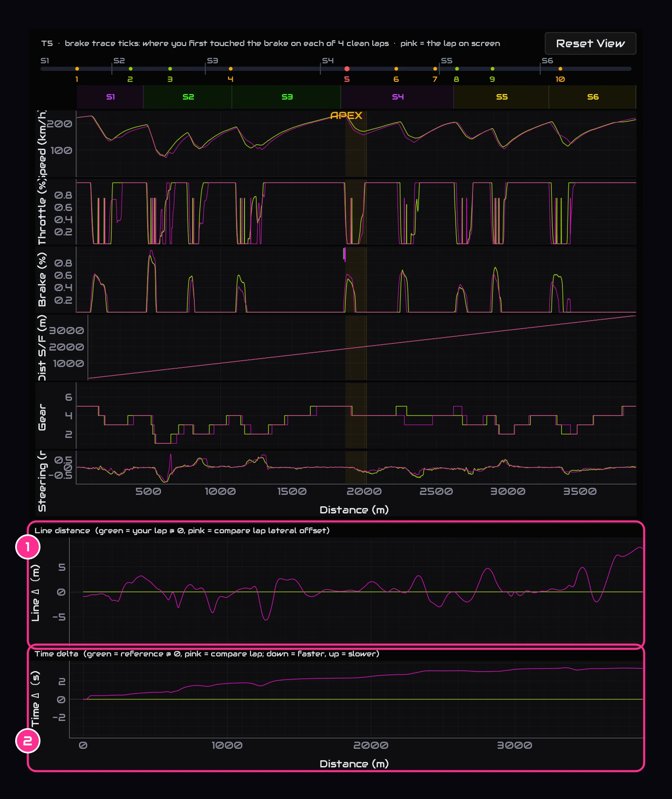
Task: Click the purple S1 sector band
Action: (110, 97)
